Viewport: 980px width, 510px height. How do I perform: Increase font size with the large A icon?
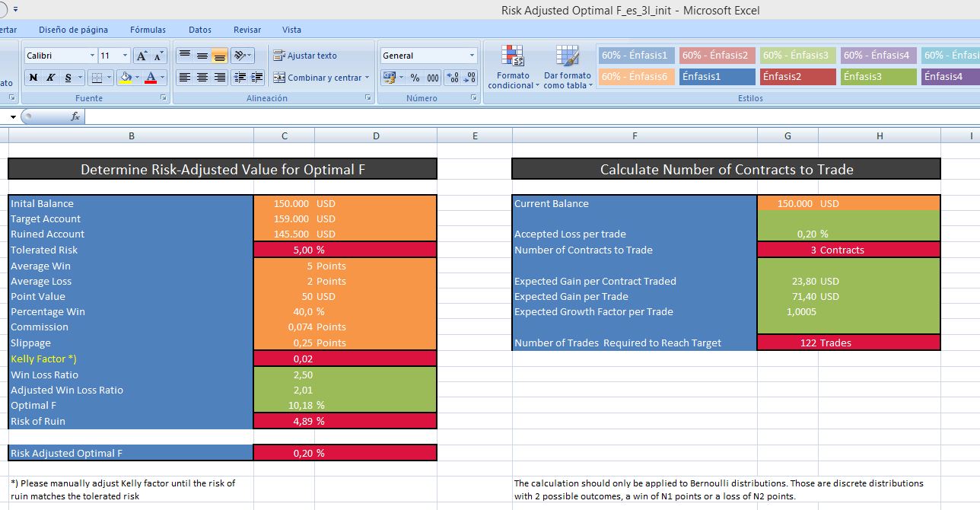coord(142,56)
